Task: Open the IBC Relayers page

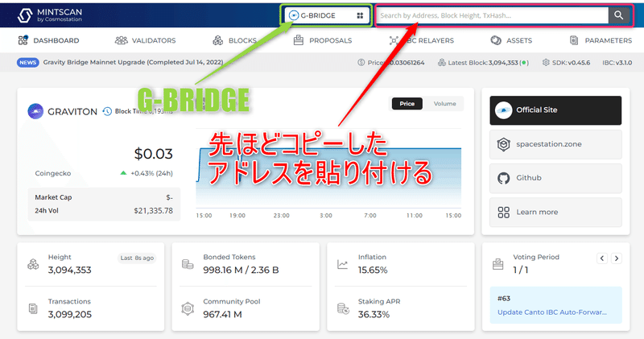Action: pos(421,40)
